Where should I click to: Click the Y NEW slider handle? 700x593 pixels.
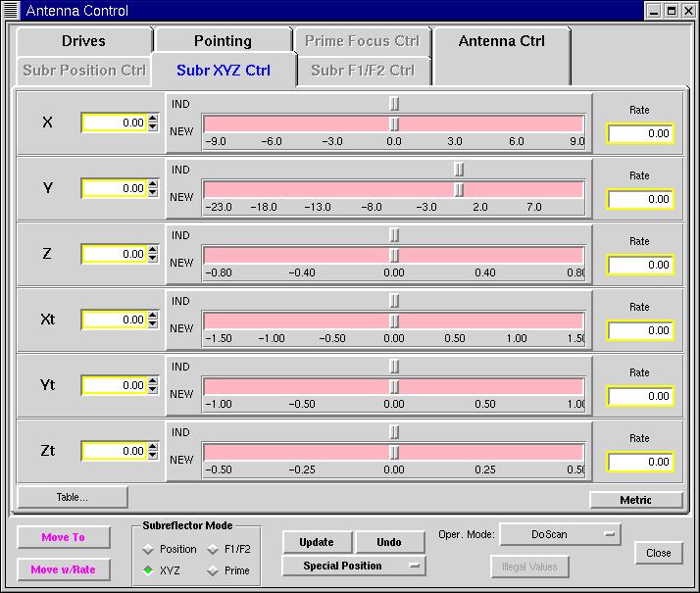pos(459,189)
